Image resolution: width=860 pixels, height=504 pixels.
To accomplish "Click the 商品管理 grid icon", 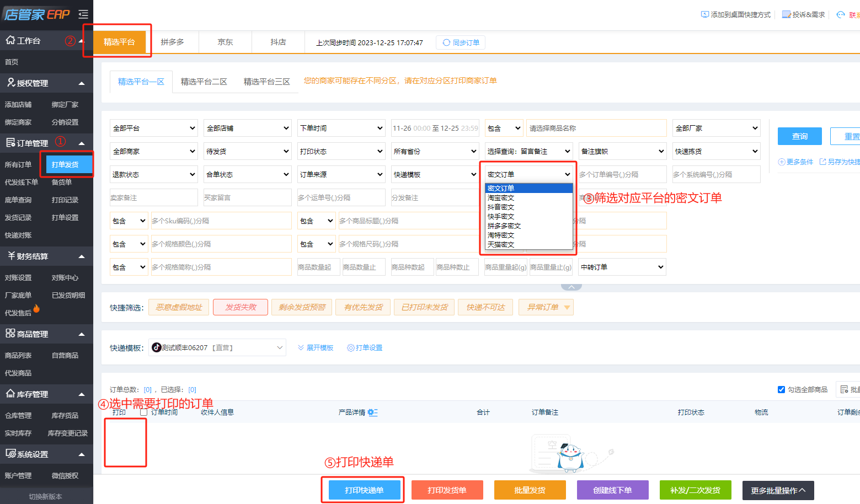I will 10,334.
